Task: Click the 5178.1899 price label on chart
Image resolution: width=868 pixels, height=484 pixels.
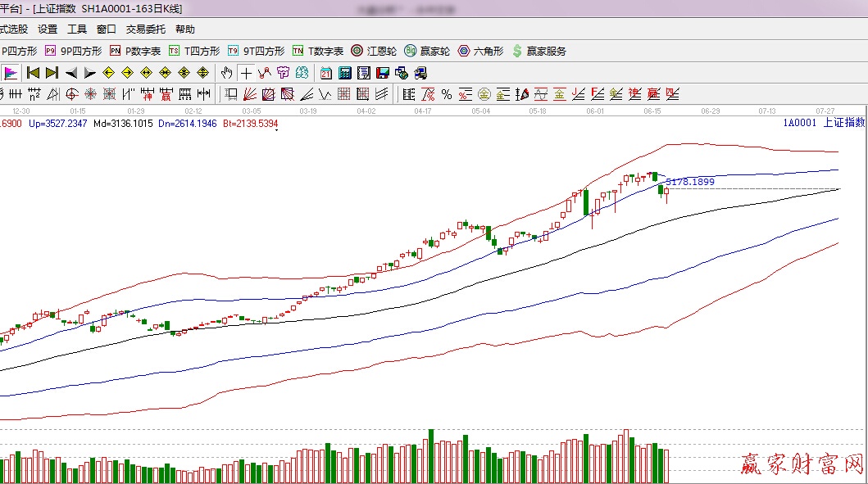Action: coord(689,182)
